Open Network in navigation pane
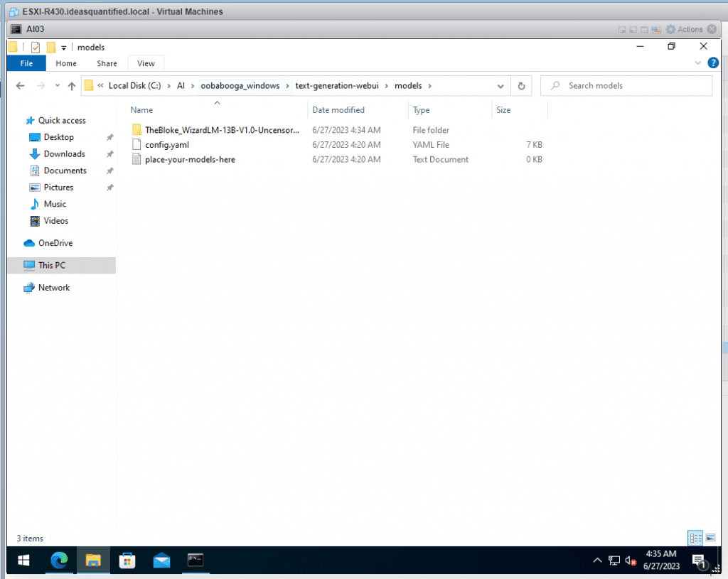 coord(54,288)
